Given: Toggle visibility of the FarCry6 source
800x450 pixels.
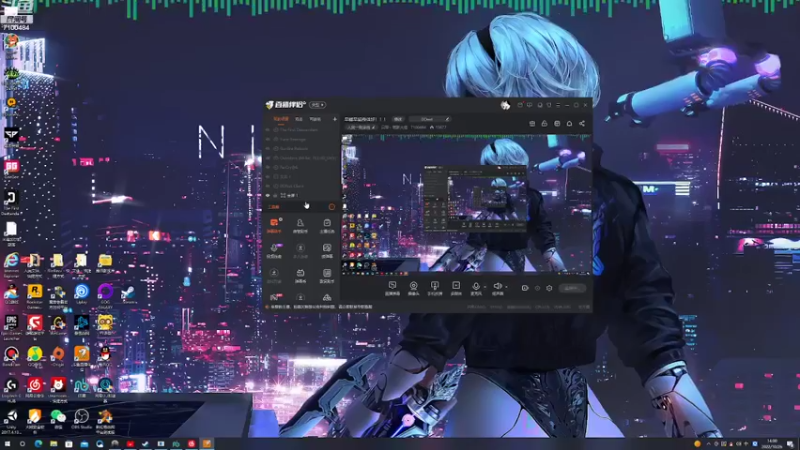Looking at the screenshot, I should click(x=268, y=167).
